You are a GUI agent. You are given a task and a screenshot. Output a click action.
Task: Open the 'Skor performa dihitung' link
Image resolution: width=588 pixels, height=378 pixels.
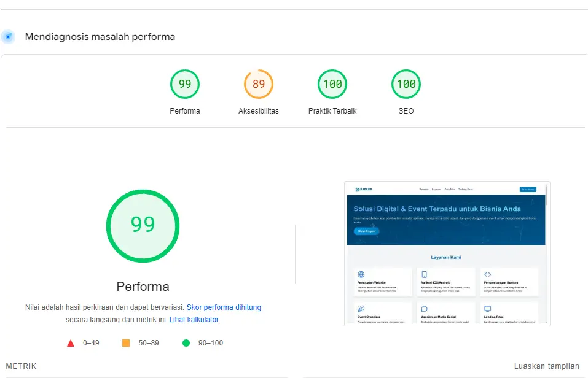click(224, 307)
